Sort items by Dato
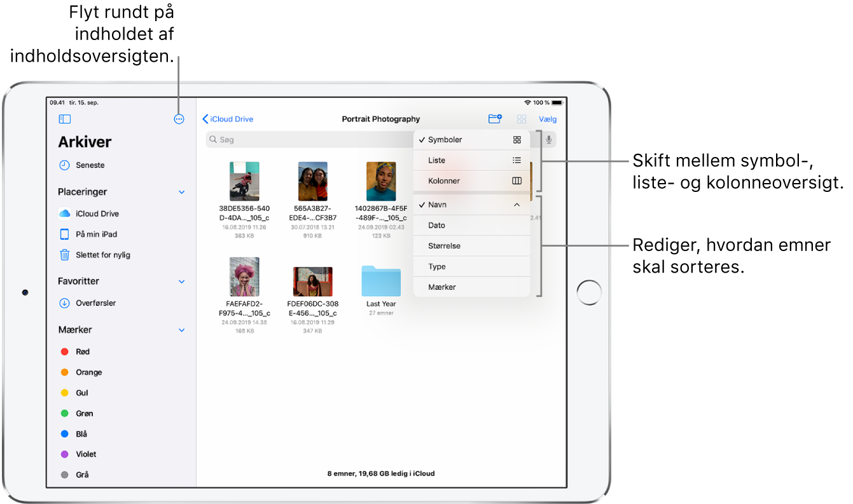Screen dimensions: 853x504 coord(471,226)
